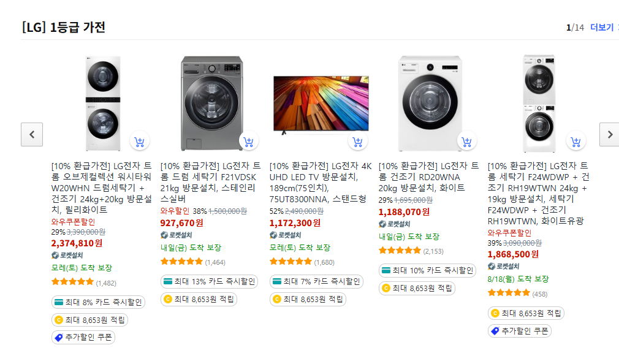Click 최대 13% 카드 즉시할인 badge
This screenshot has height=364, width=619.
point(209,281)
